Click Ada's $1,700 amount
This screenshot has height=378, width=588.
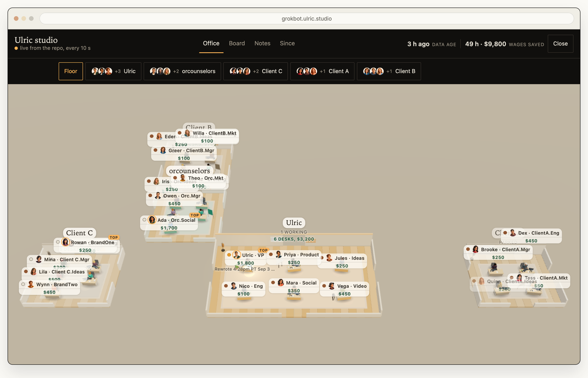coord(169,228)
